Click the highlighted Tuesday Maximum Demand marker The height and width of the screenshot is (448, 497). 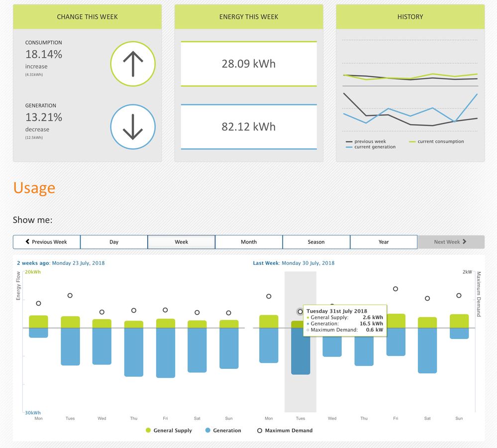tap(300, 312)
